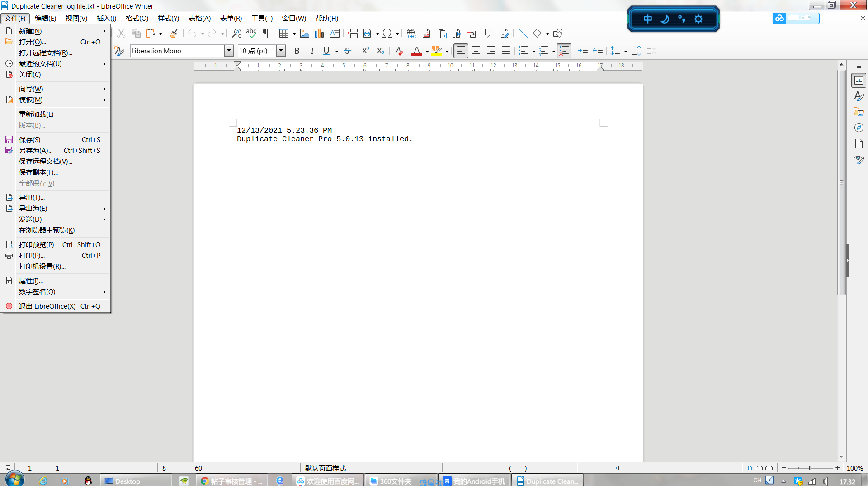The image size is (868, 486).
Task: Click 保存(S) in the File menu
Action: [x=56, y=140]
